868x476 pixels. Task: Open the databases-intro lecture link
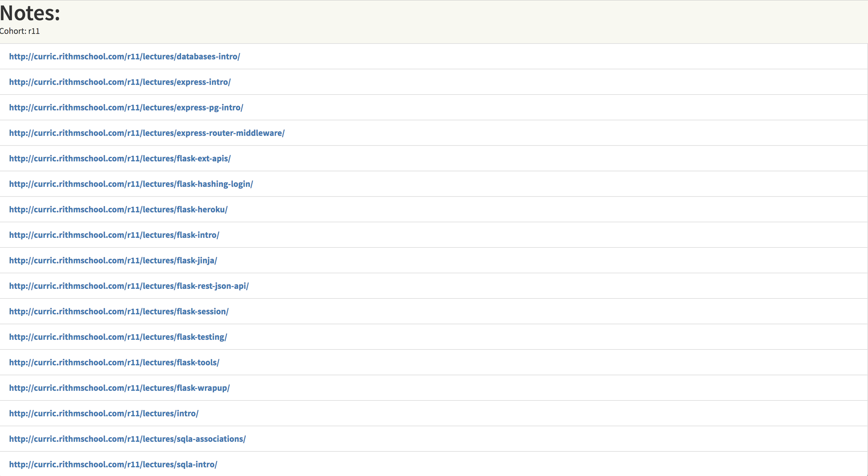124,57
